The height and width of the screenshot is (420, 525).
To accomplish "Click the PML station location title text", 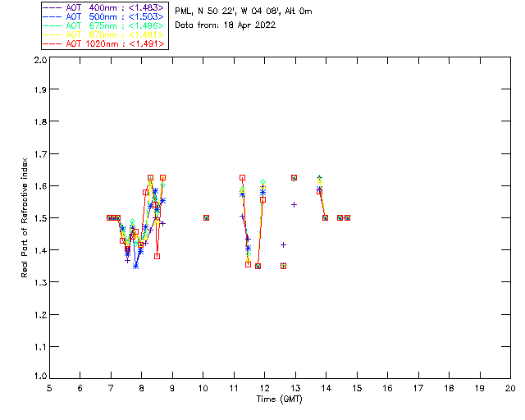I will (x=244, y=11).
